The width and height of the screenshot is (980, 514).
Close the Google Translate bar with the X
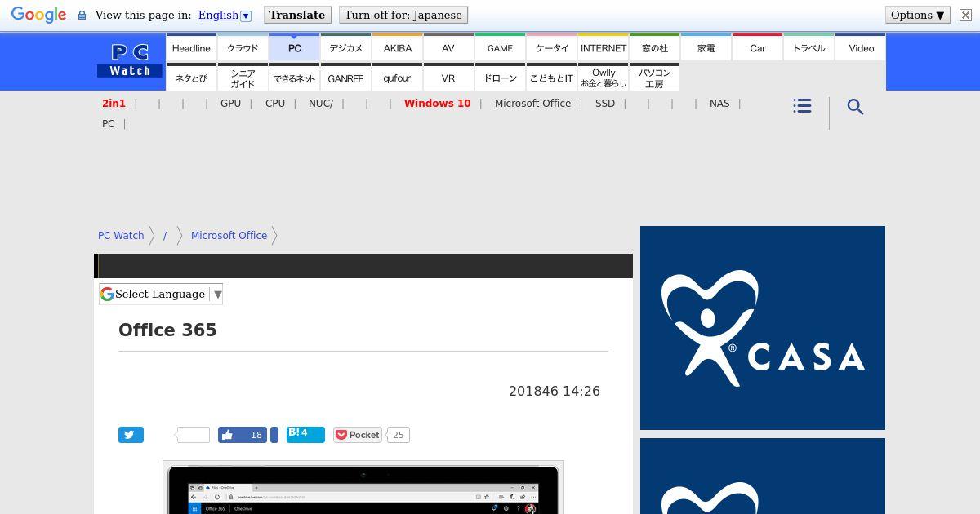[x=965, y=15]
